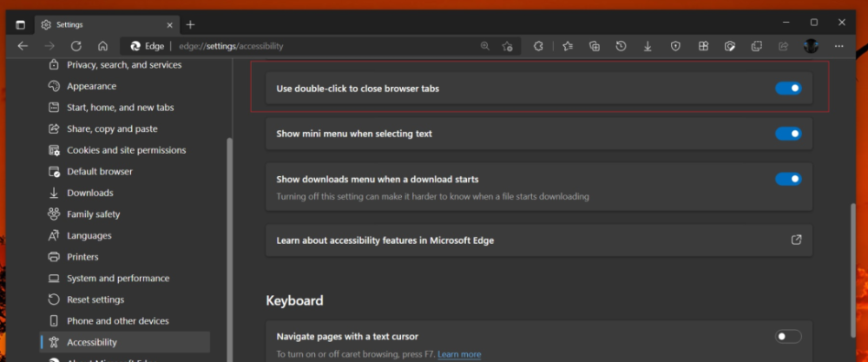Image resolution: width=868 pixels, height=362 pixels.
Task: Add this page to favorites star icon
Action: point(508,46)
